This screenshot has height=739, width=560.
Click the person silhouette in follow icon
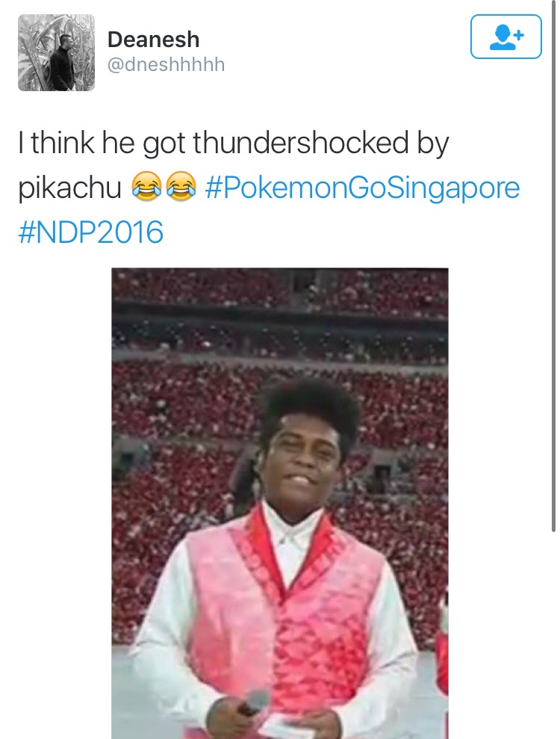tap(501, 37)
